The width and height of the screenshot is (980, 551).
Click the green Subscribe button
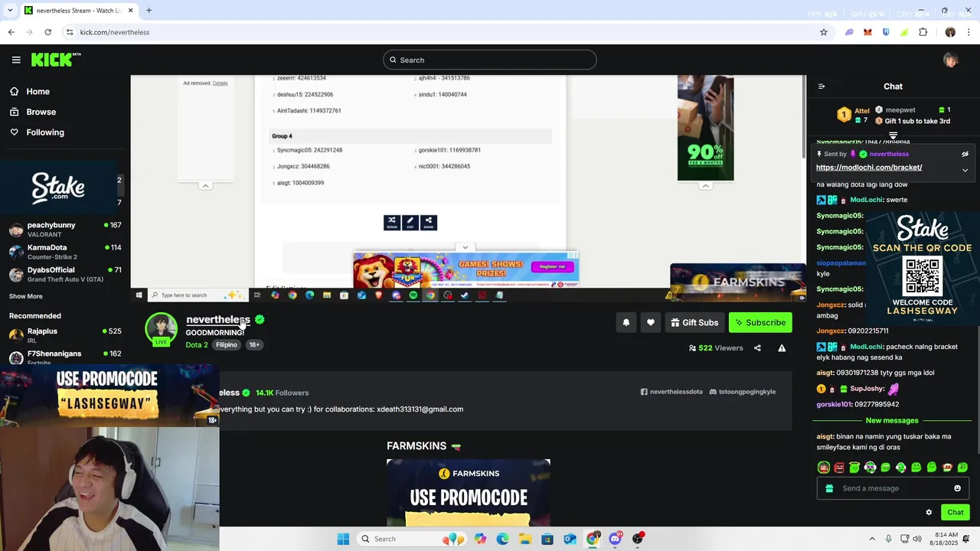pos(760,322)
